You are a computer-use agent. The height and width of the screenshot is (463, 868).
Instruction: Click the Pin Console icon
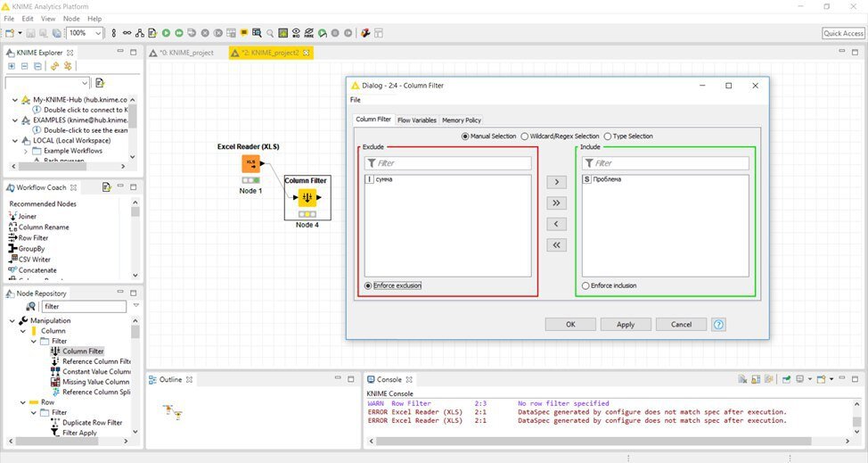pos(785,379)
